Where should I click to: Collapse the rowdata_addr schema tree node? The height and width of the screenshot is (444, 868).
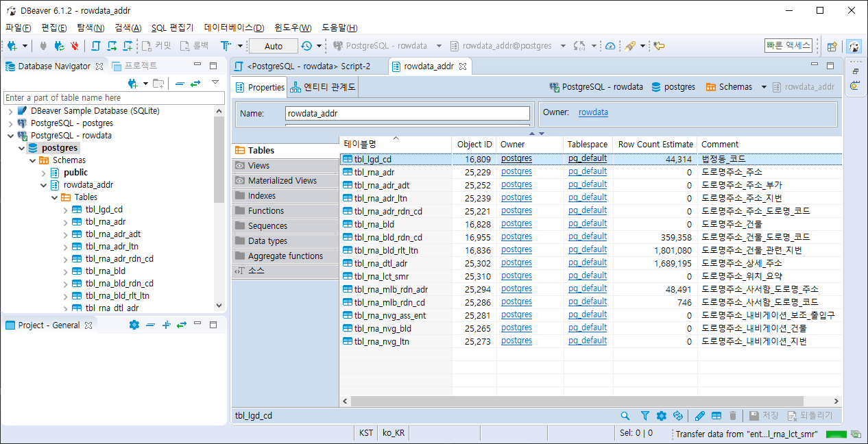(44, 185)
